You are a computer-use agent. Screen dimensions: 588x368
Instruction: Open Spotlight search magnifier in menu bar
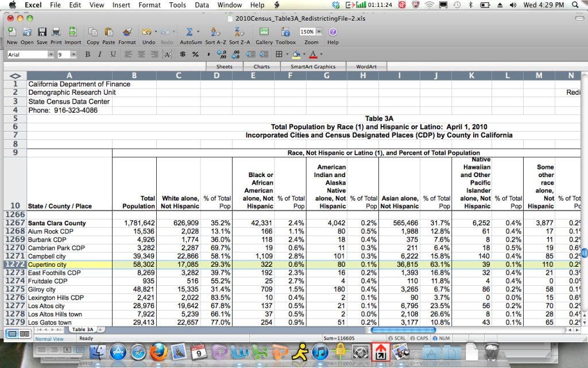click(575, 5)
